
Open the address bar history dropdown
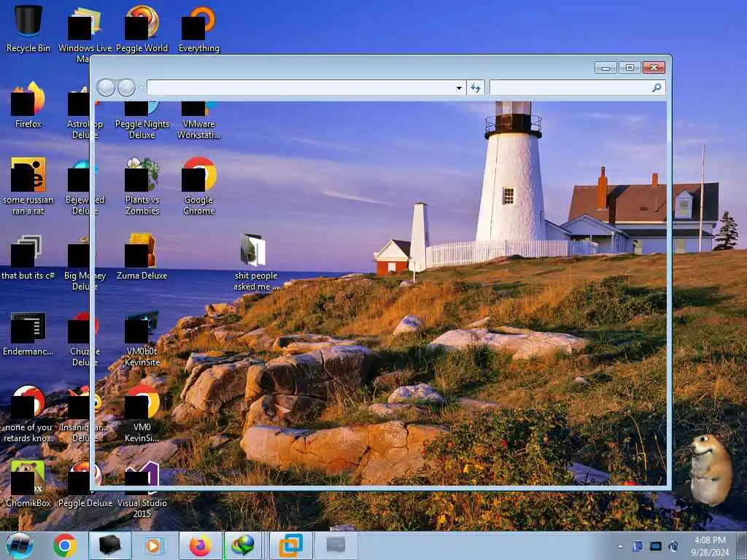459,87
